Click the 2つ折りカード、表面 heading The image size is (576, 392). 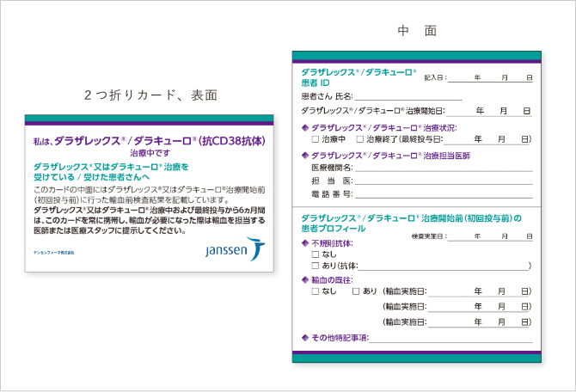150,95
